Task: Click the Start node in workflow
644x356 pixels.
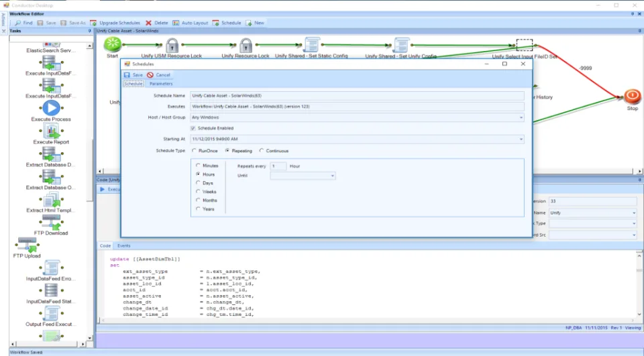Action: [x=112, y=44]
